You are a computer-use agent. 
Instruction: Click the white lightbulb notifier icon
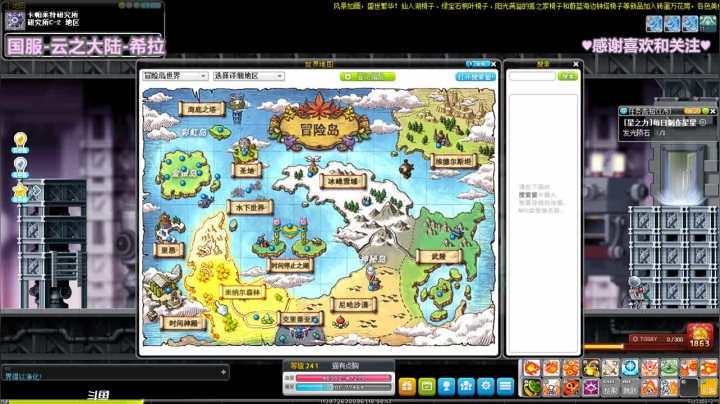[x=20, y=167]
